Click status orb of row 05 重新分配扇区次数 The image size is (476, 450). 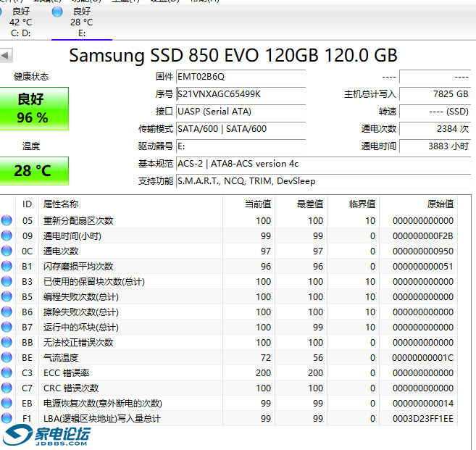point(7,220)
